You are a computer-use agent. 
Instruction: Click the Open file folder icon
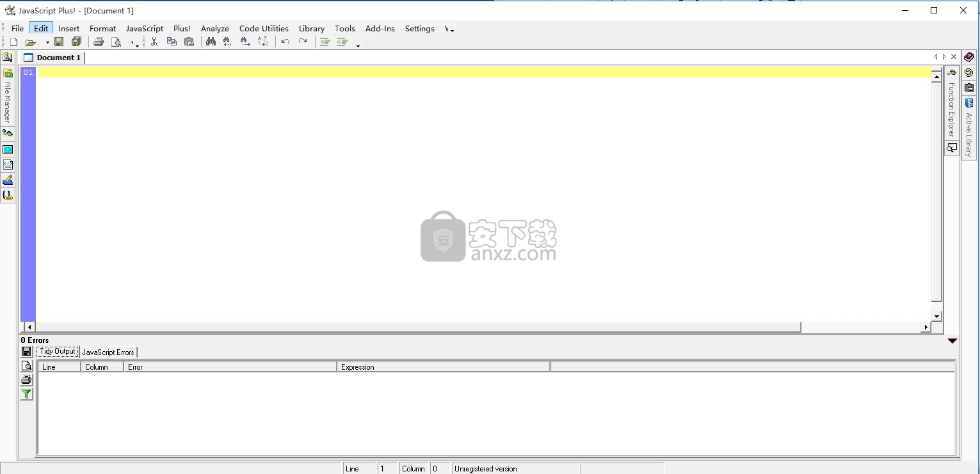30,42
